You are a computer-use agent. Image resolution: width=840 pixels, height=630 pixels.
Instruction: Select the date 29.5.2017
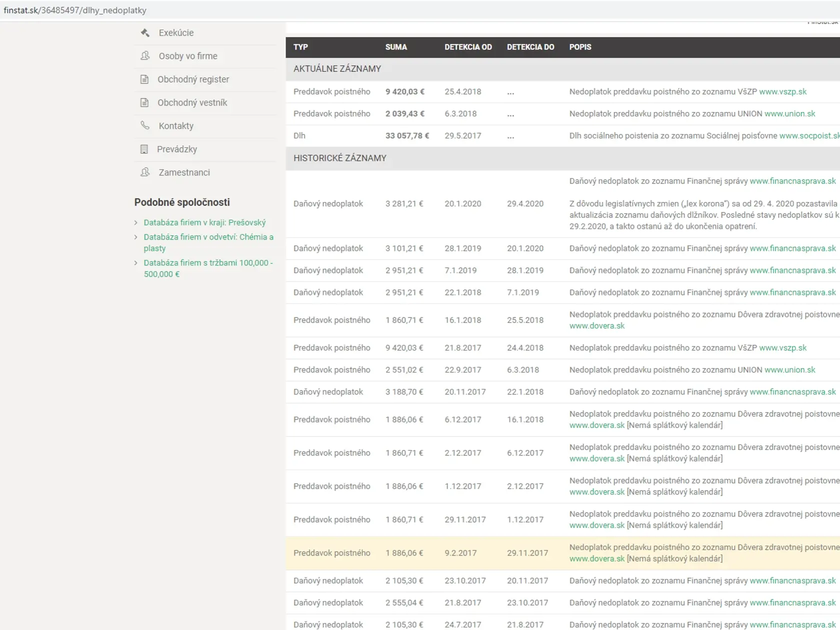pos(462,135)
